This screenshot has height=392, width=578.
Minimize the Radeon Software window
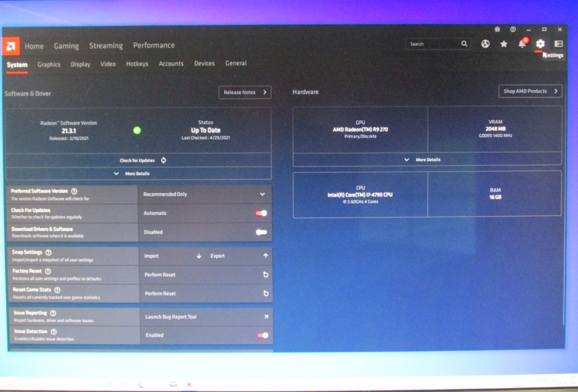click(528, 29)
